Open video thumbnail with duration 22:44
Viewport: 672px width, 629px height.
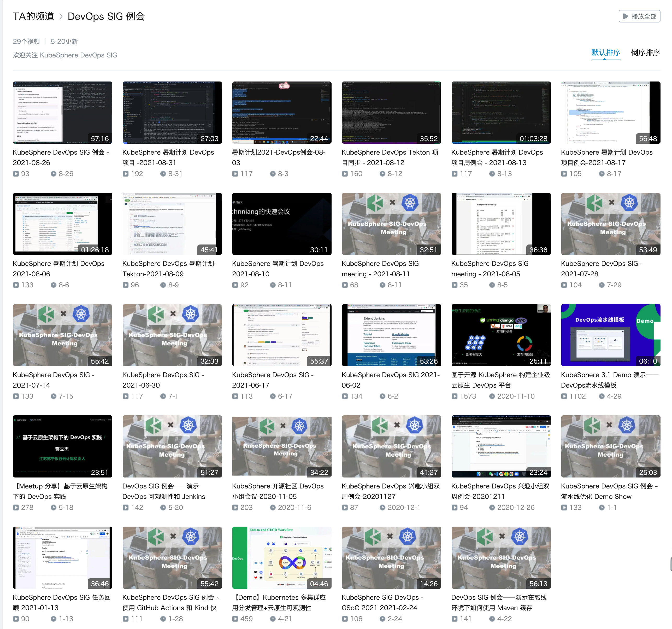[x=282, y=112]
